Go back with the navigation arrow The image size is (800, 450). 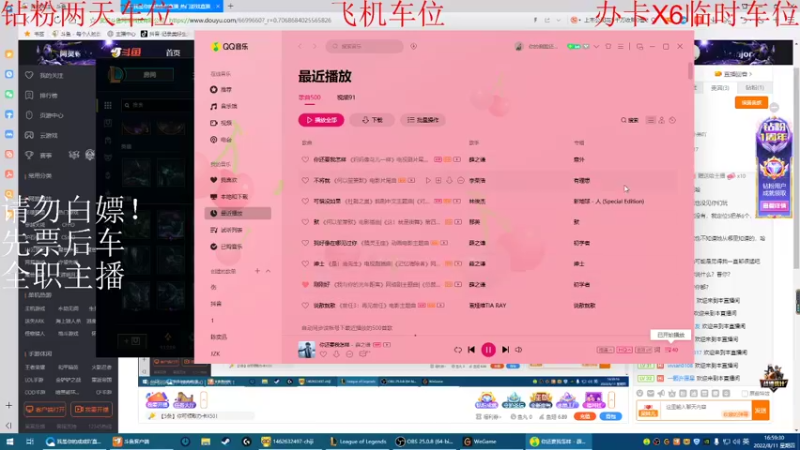pos(300,46)
